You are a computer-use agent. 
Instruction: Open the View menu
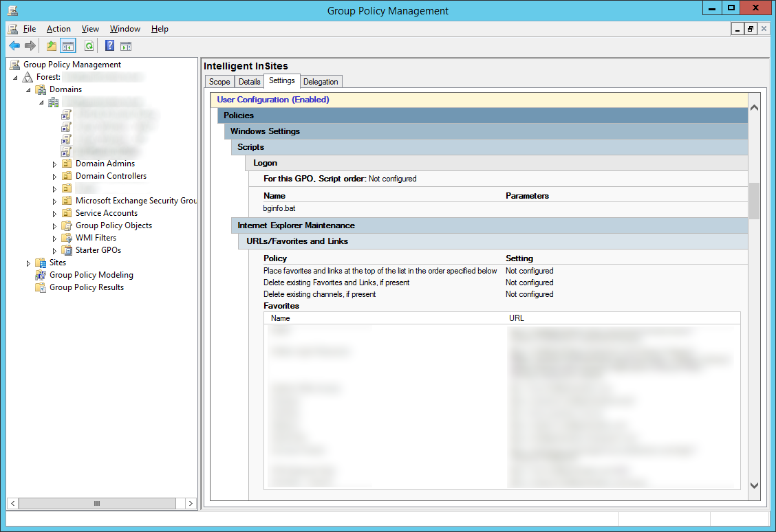click(x=90, y=29)
